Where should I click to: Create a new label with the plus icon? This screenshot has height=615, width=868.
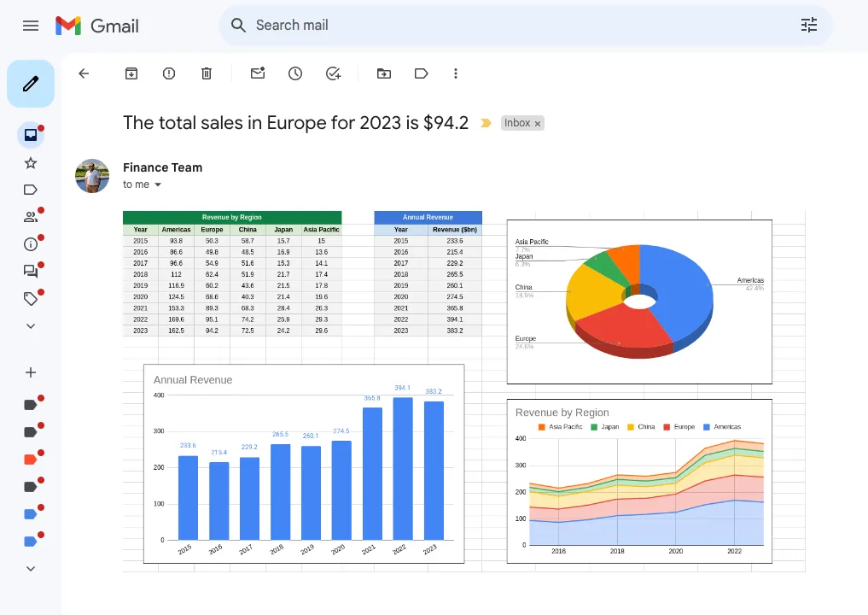[x=31, y=372]
